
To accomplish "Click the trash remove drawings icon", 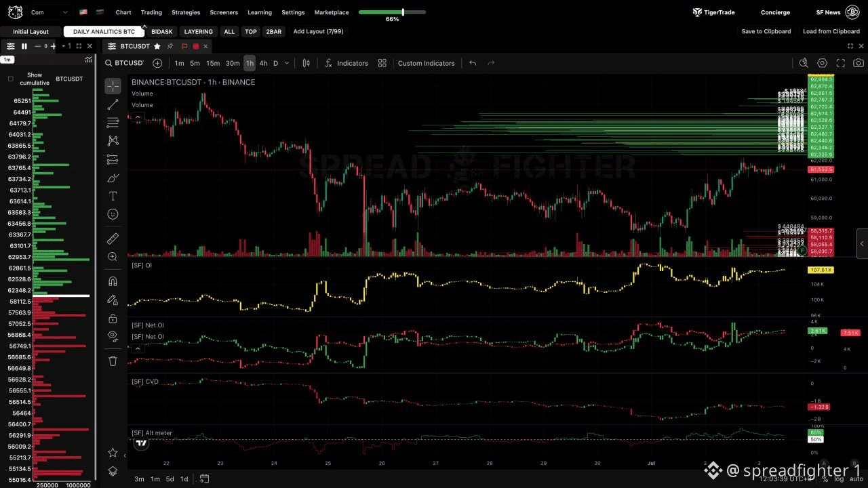I will tap(113, 361).
